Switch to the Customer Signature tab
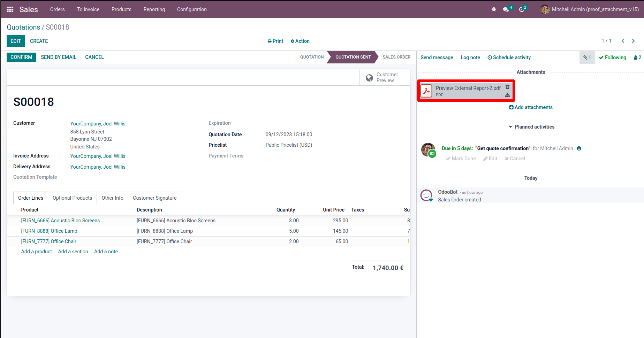The width and height of the screenshot is (644, 338). pyautogui.click(x=155, y=198)
